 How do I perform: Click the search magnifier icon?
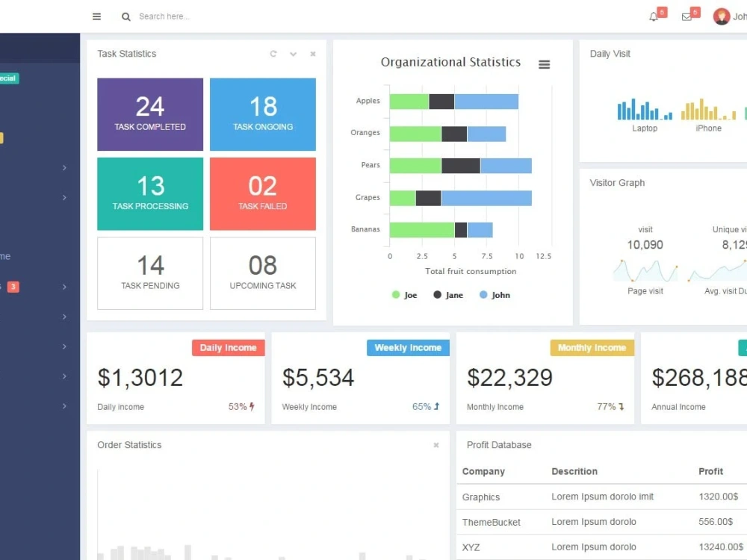point(125,16)
